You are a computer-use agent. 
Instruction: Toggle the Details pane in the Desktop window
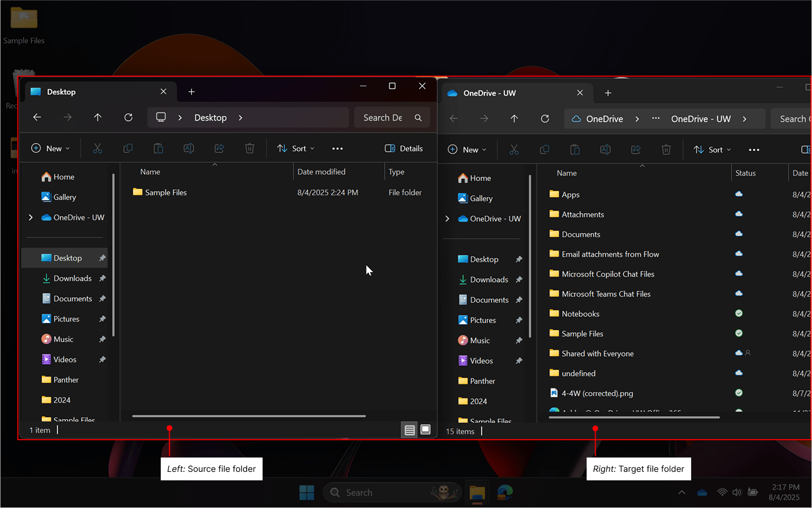coord(403,148)
